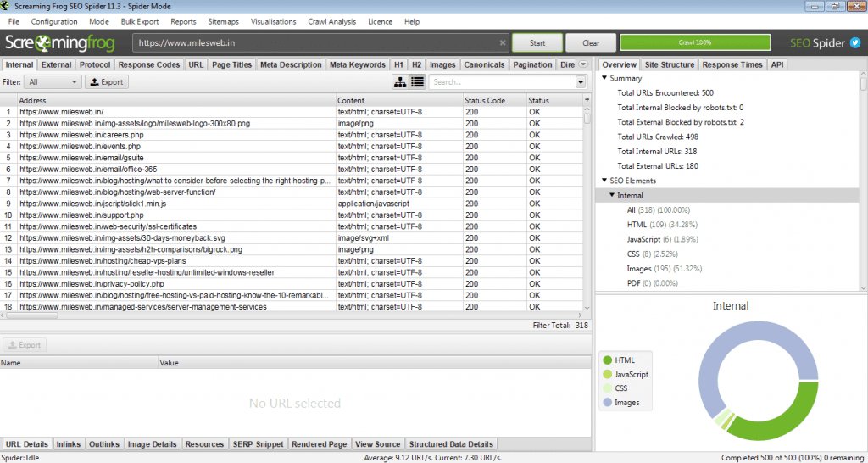
Task: Select HTML (109) in the overview tree
Action: coord(662,225)
